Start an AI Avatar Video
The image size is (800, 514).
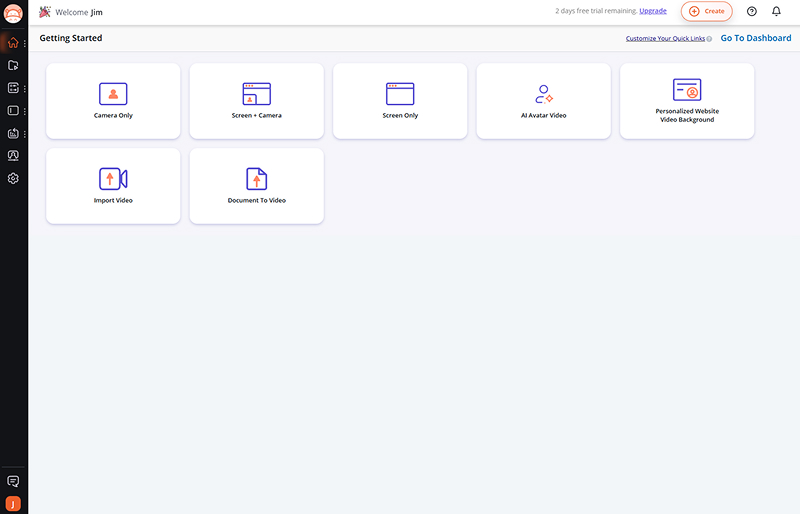543,101
